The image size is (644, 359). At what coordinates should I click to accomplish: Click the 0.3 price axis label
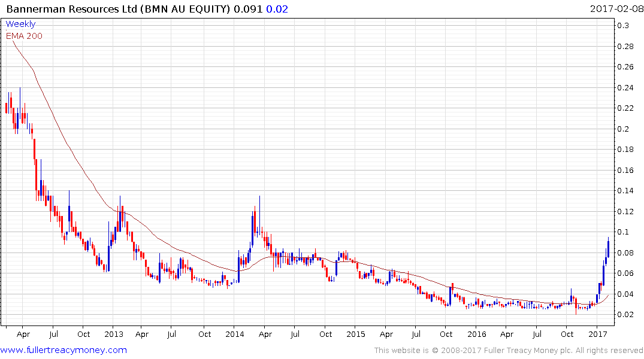pyautogui.click(x=623, y=26)
